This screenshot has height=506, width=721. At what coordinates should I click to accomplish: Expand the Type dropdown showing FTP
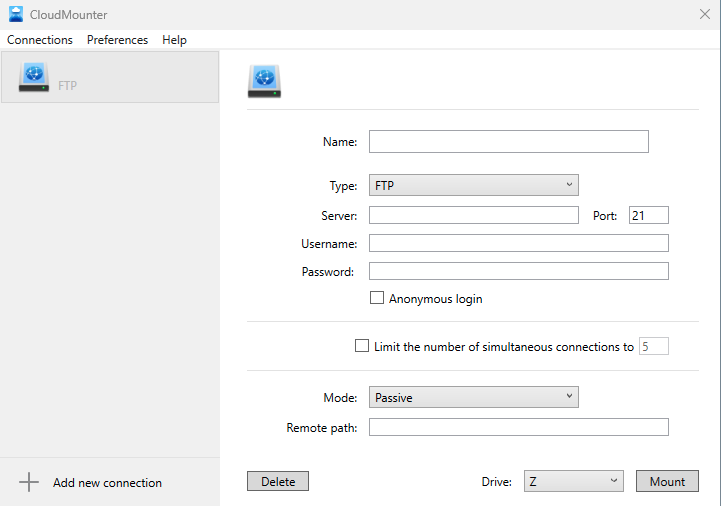pyautogui.click(x=474, y=185)
